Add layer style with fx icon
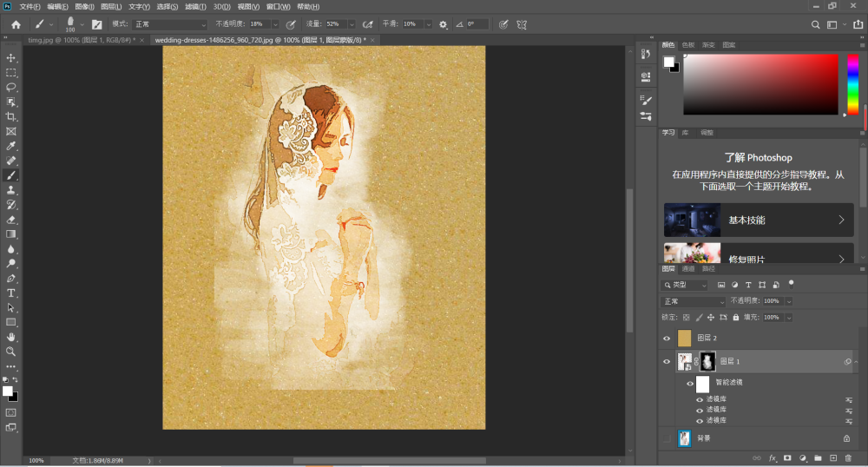This screenshot has width=868, height=467. (x=772, y=457)
